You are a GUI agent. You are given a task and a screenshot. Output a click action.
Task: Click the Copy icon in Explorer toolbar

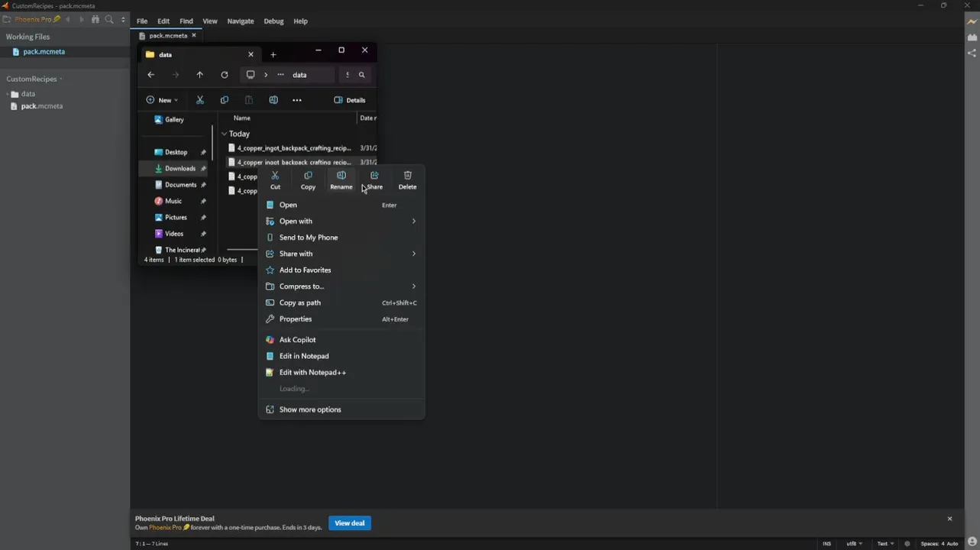(x=224, y=100)
